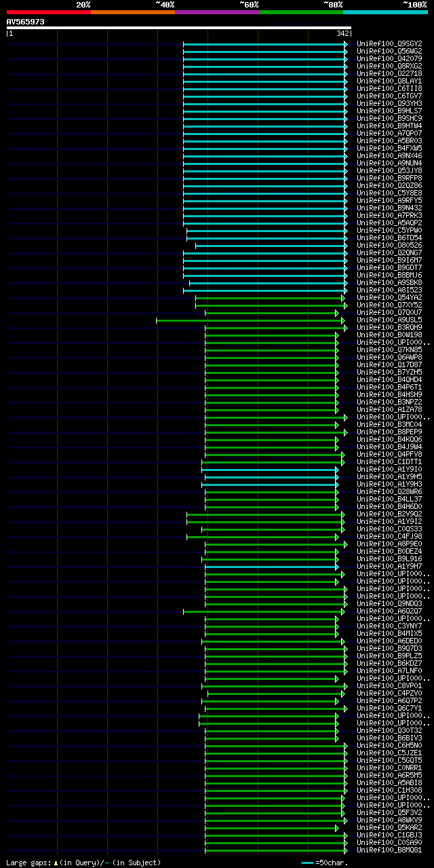Select the UniRef100_Q28WR6 label
The image size is (434, 868).
[x=389, y=491]
